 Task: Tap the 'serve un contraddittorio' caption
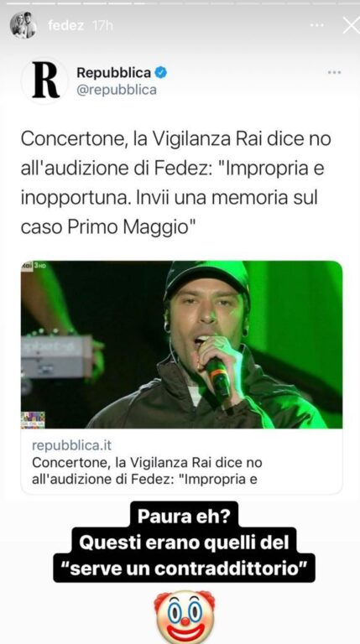pyautogui.click(x=184, y=569)
